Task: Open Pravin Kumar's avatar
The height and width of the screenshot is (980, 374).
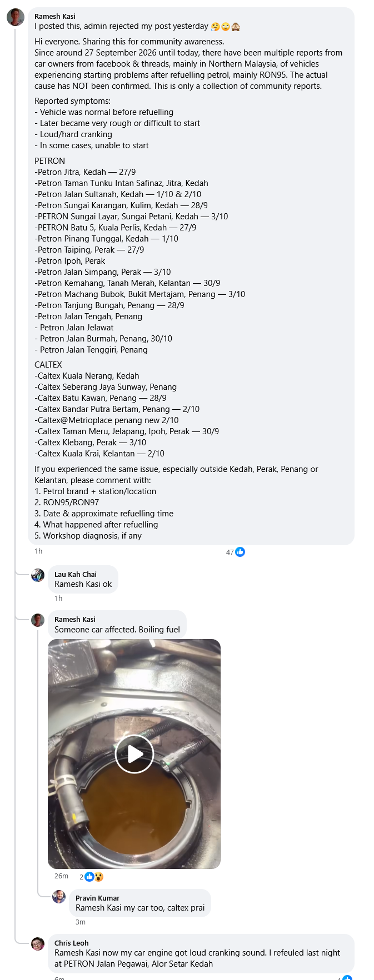Action: [59, 897]
